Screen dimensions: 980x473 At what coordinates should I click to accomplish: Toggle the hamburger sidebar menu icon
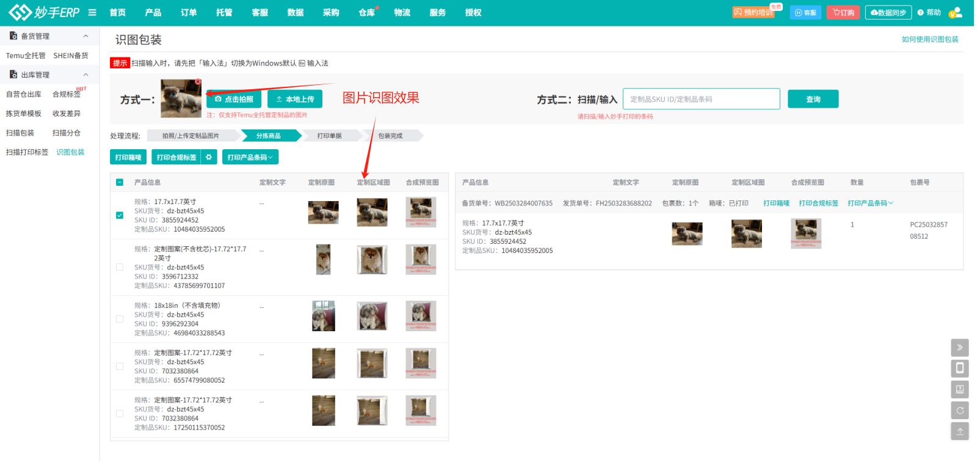[x=92, y=12]
